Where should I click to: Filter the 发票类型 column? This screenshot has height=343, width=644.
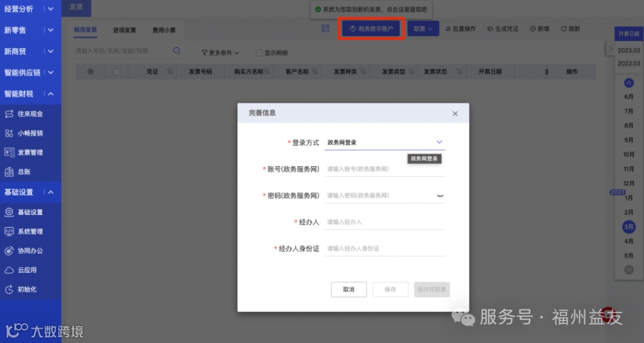[411, 72]
